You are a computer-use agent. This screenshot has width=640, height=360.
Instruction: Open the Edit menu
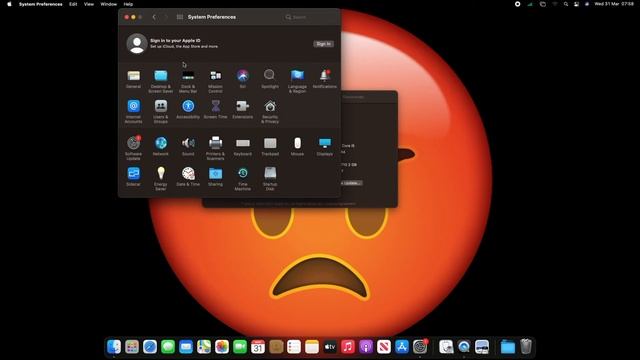point(73,4)
